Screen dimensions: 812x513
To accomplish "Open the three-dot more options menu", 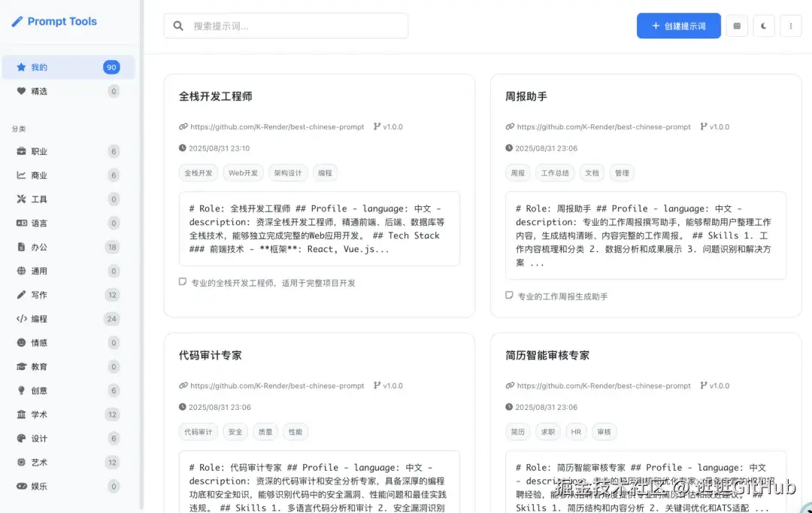I will click(791, 25).
